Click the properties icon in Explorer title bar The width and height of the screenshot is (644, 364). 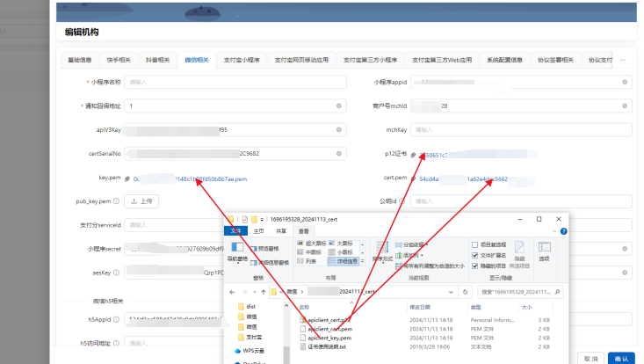coord(245,220)
